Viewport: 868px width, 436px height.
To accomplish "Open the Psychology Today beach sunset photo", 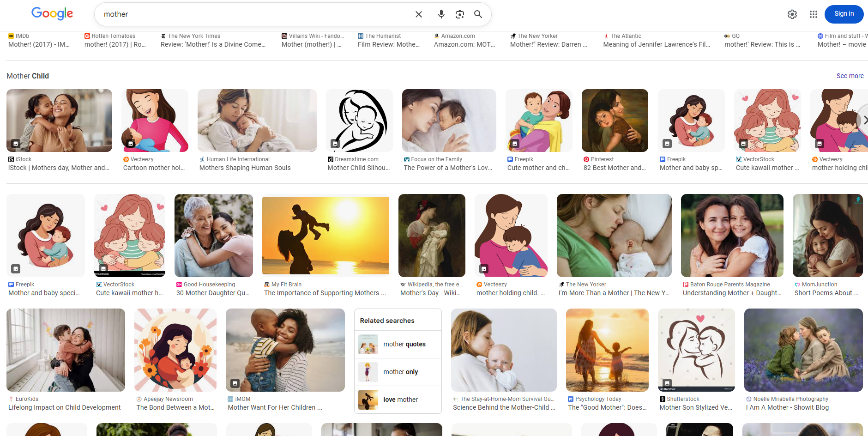I will click(607, 350).
